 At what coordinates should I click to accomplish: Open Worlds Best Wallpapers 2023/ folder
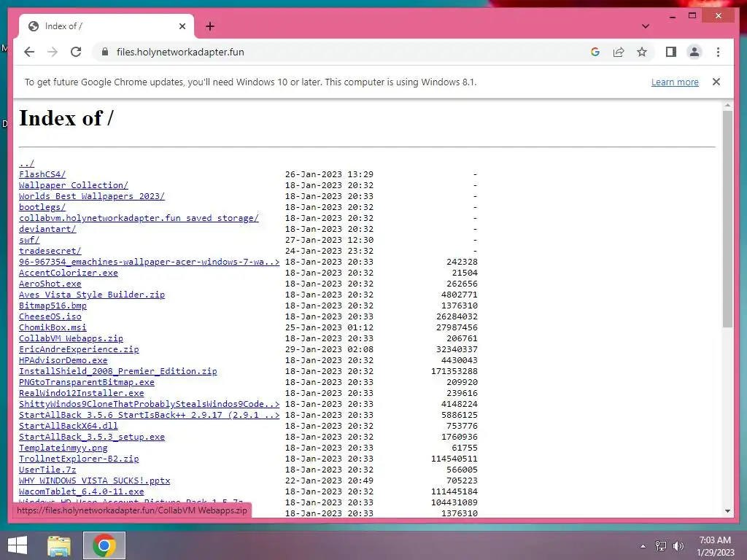(92, 196)
